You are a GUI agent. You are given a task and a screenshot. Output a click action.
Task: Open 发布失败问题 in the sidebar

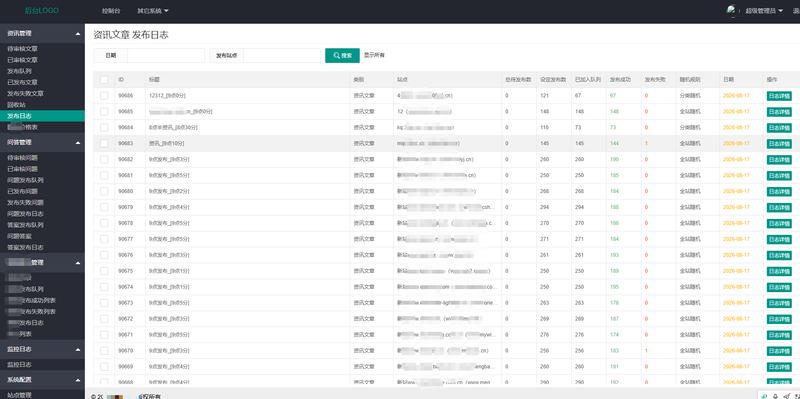click(x=26, y=203)
